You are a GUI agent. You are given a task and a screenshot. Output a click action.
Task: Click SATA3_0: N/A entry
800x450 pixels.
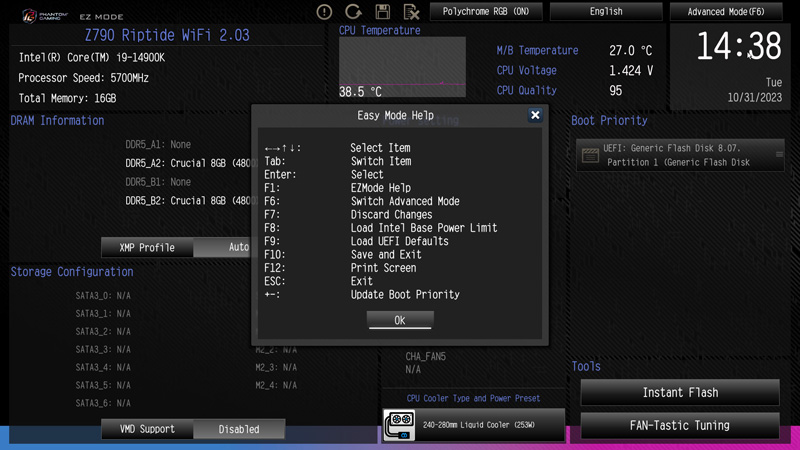(x=103, y=295)
